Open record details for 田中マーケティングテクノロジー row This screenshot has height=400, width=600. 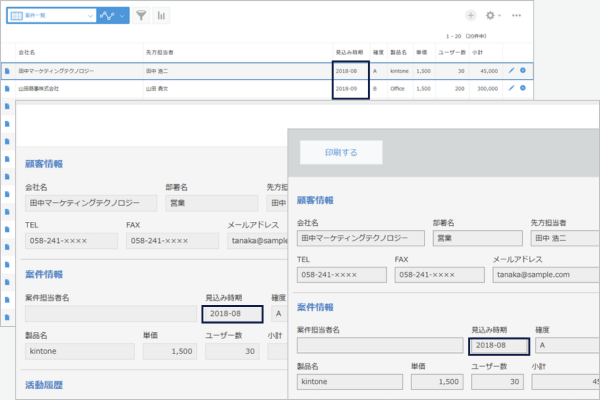point(7,71)
